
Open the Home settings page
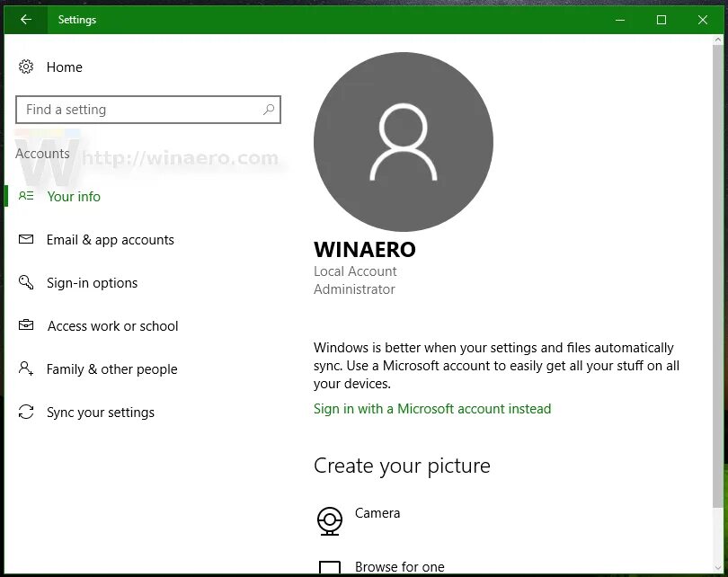point(65,67)
